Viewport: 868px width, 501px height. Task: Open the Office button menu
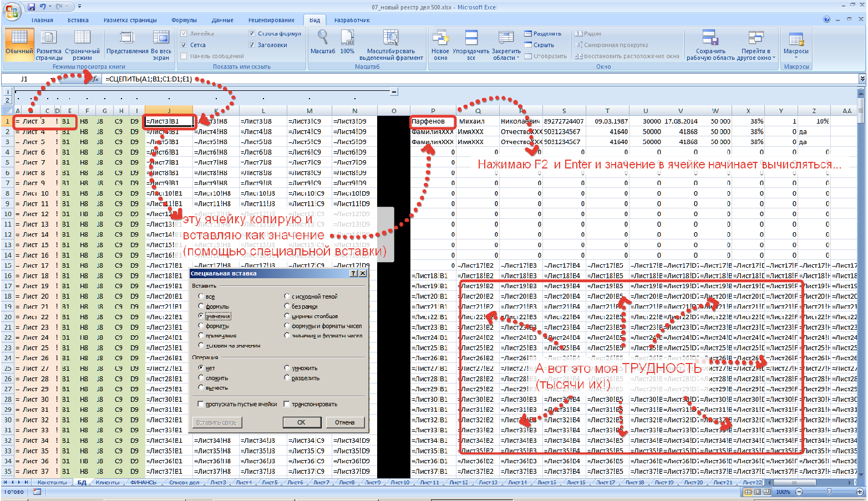pyautogui.click(x=12, y=11)
